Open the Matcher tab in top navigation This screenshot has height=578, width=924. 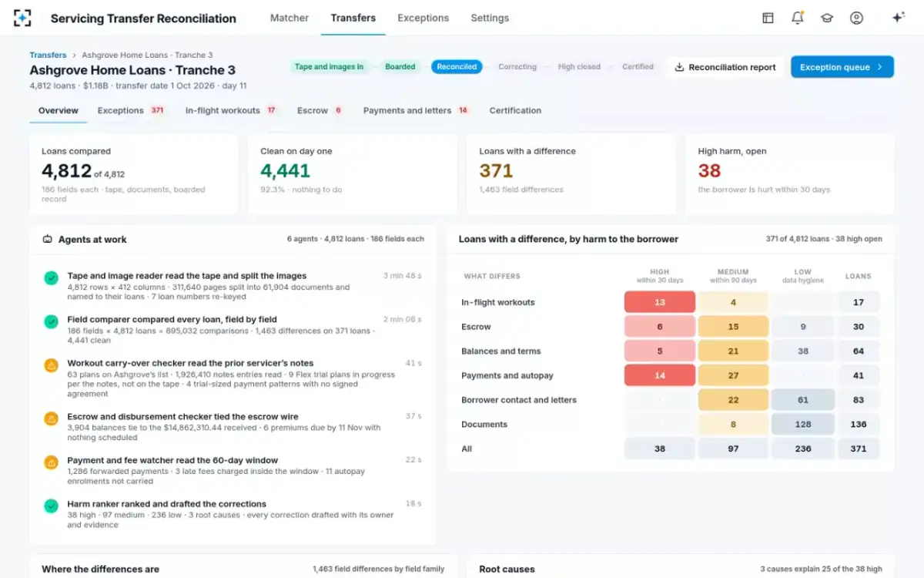tap(290, 18)
